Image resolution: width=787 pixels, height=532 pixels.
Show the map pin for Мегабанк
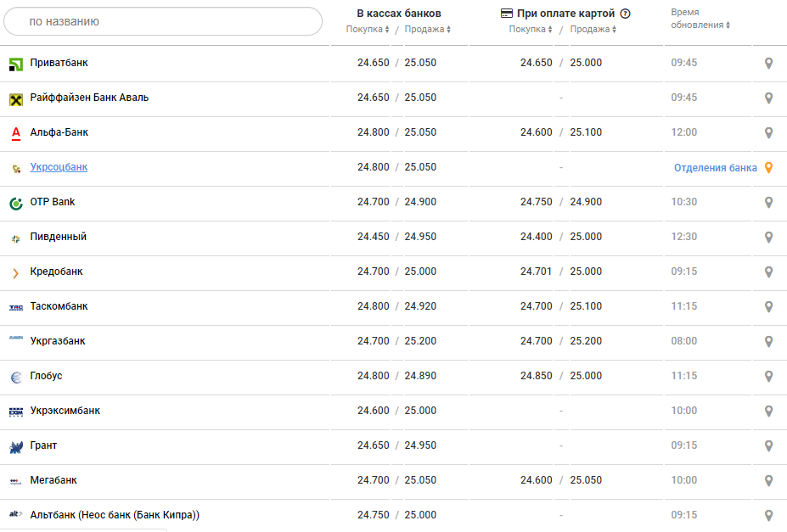point(768,480)
